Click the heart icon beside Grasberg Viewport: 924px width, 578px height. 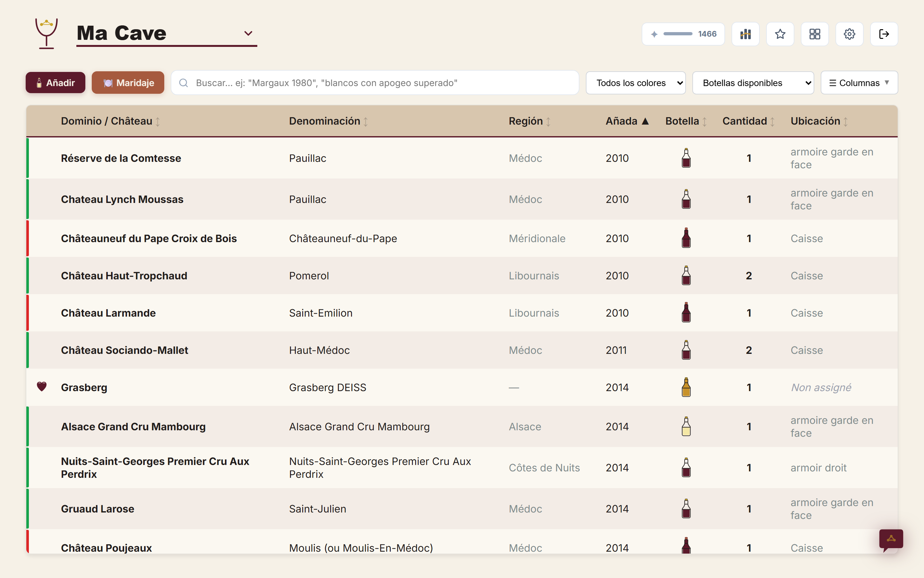click(42, 387)
